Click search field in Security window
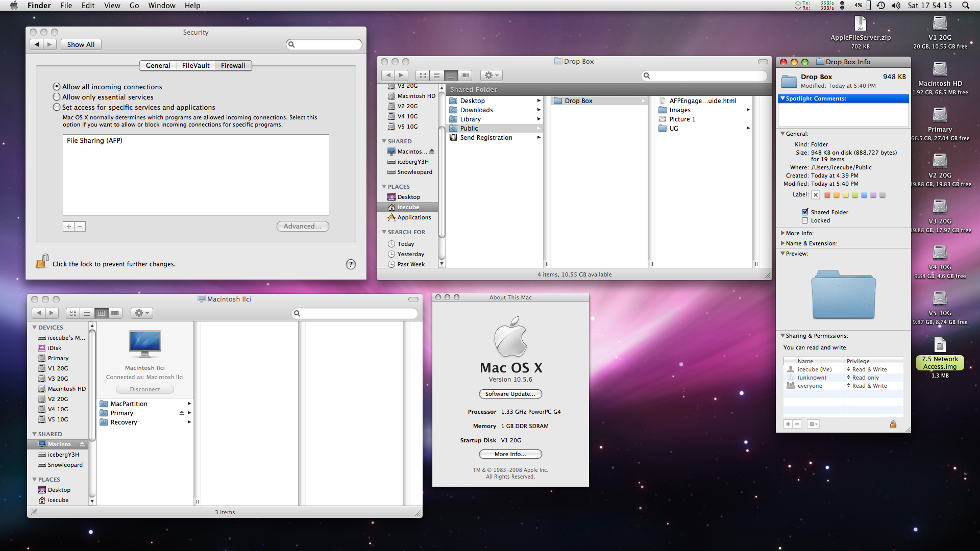The image size is (980, 551). pyautogui.click(x=324, y=44)
